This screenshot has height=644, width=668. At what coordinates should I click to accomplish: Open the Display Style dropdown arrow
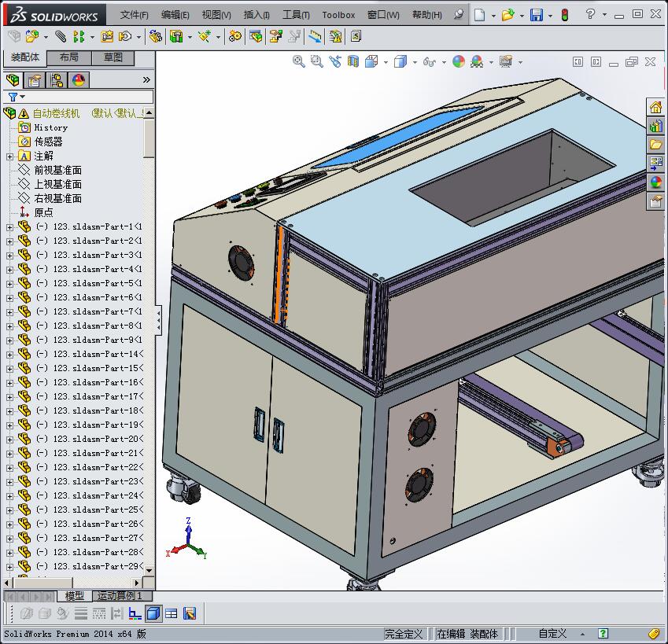(x=414, y=61)
